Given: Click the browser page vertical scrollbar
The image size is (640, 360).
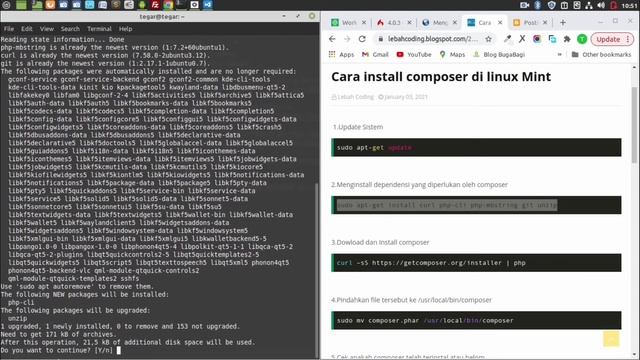Looking at the screenshot, I should [634, 125].
